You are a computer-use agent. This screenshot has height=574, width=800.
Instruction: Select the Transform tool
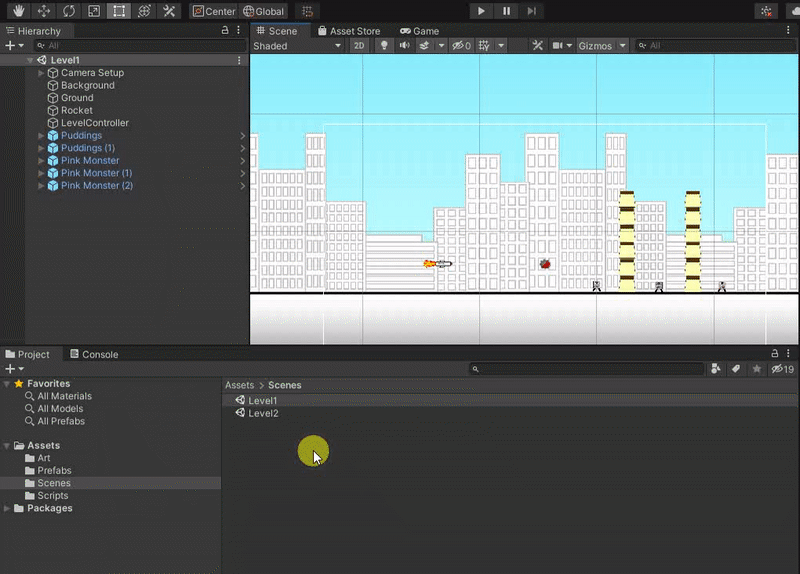(x=144, y=11)
